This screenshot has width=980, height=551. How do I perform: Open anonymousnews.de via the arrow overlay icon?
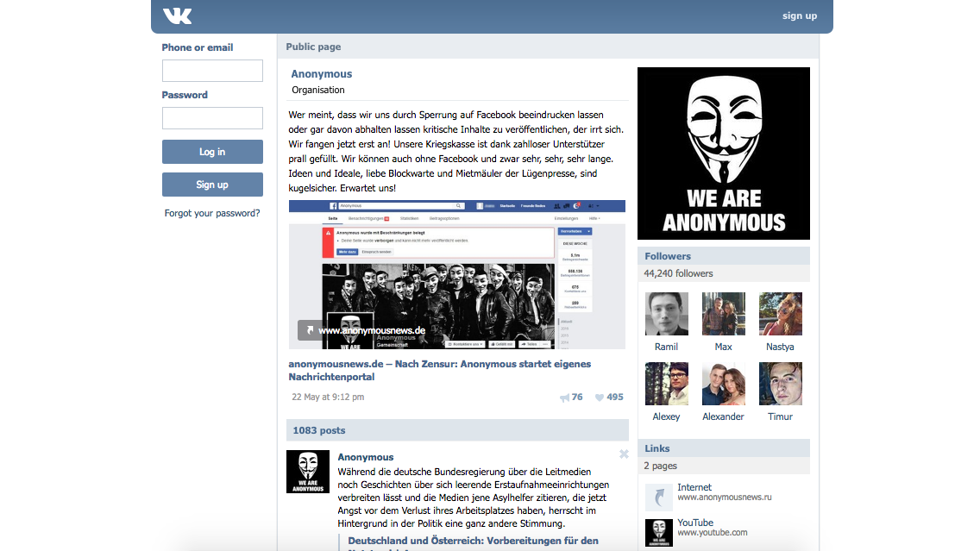[308, 330]
